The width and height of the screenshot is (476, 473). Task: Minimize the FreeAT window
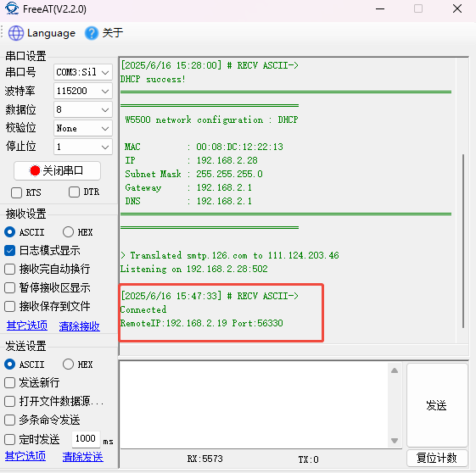[380, 8]
